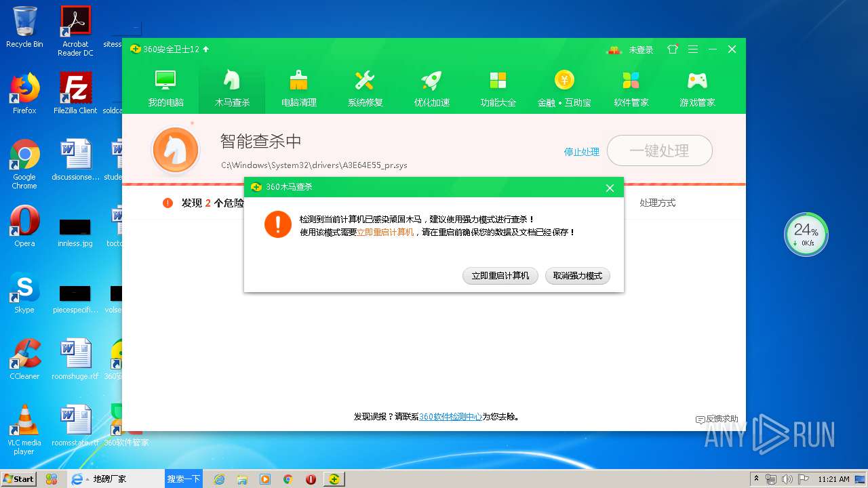Show hidden system tray icons
Viewport: 868px width, 488px height.
point(756,479)
